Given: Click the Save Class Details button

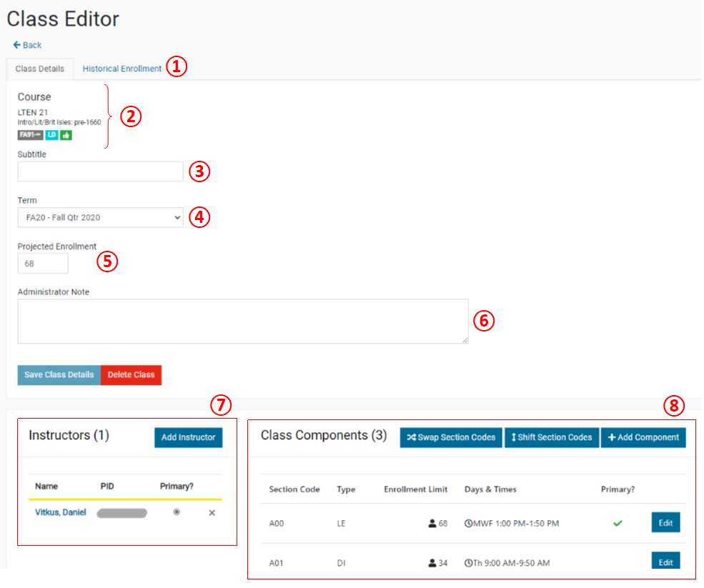Looking at the screenshot, I should [x=59, y=375].
